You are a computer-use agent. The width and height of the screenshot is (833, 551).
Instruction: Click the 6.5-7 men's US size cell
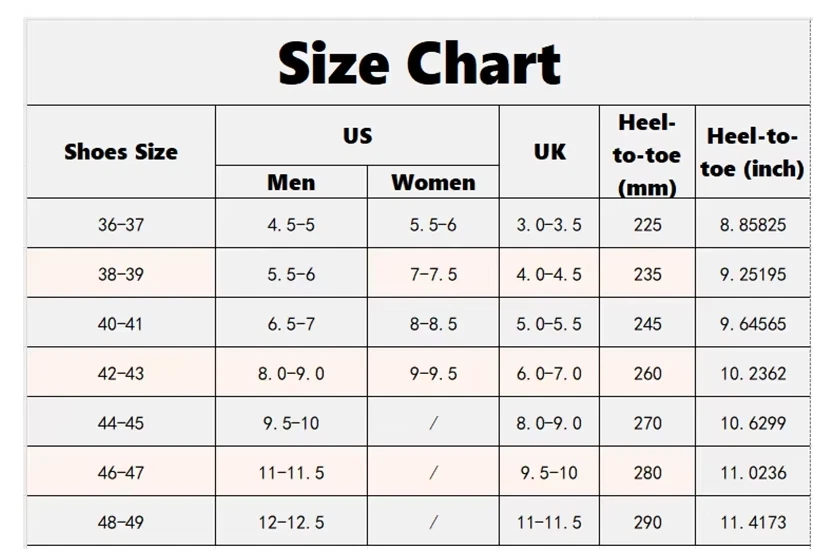coord(291,324)
